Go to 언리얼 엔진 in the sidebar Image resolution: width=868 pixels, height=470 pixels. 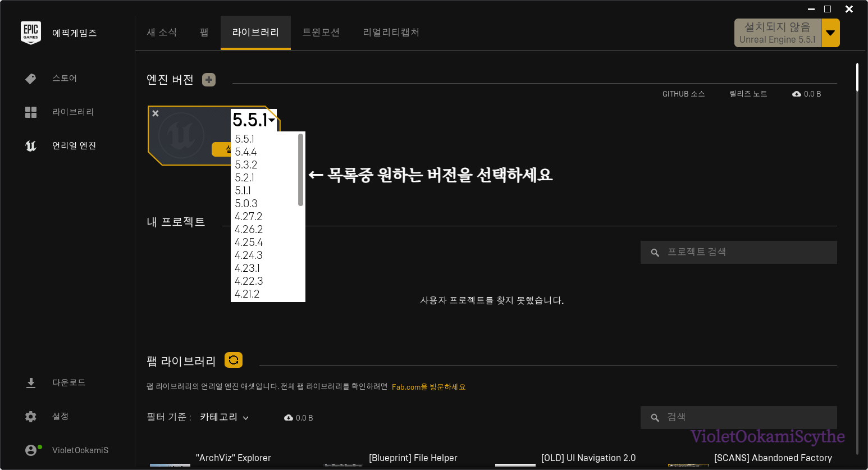[x=74, y=146]
